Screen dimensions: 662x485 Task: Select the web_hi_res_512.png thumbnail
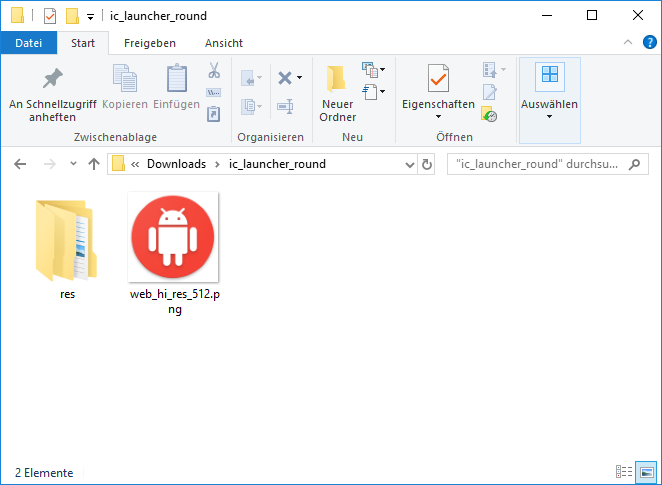click(173, 238)
